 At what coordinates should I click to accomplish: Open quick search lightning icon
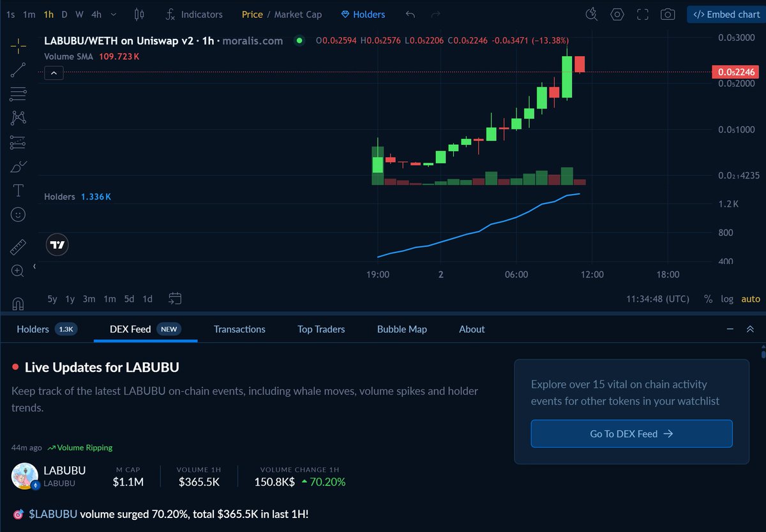pos(592,14)
